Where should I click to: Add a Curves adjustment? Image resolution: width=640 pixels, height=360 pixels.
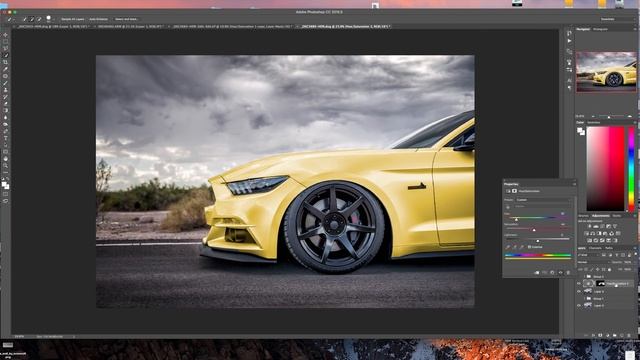(x=602, y=227)
